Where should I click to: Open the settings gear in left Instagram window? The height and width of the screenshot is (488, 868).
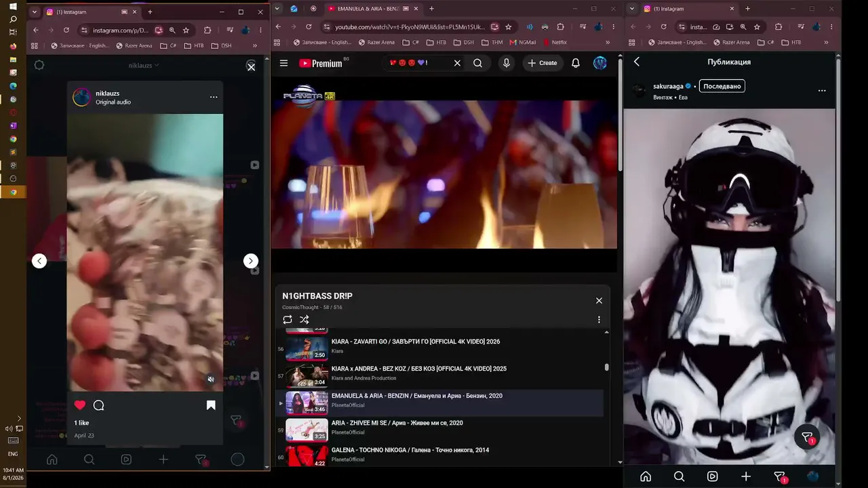(39, 65)
